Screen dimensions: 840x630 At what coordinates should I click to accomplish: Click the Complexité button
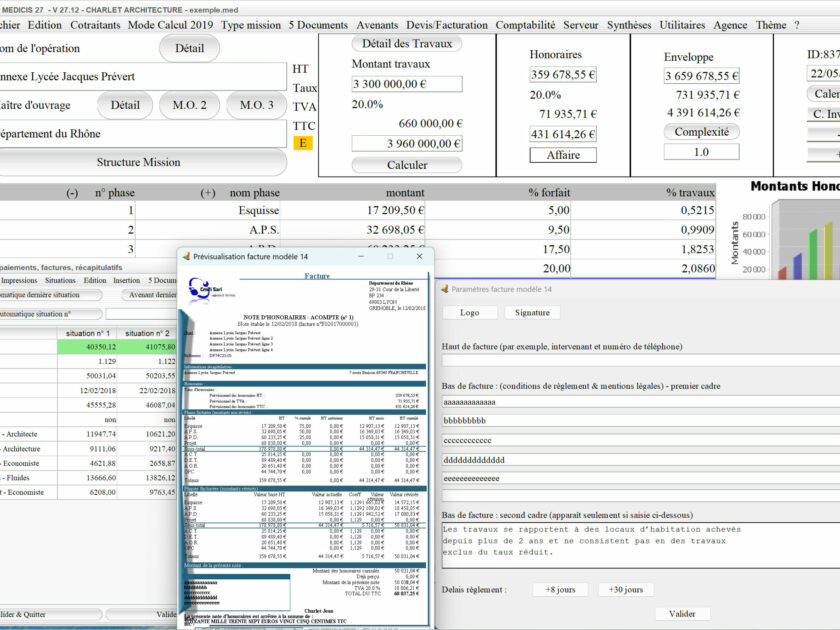coord(702,132)
